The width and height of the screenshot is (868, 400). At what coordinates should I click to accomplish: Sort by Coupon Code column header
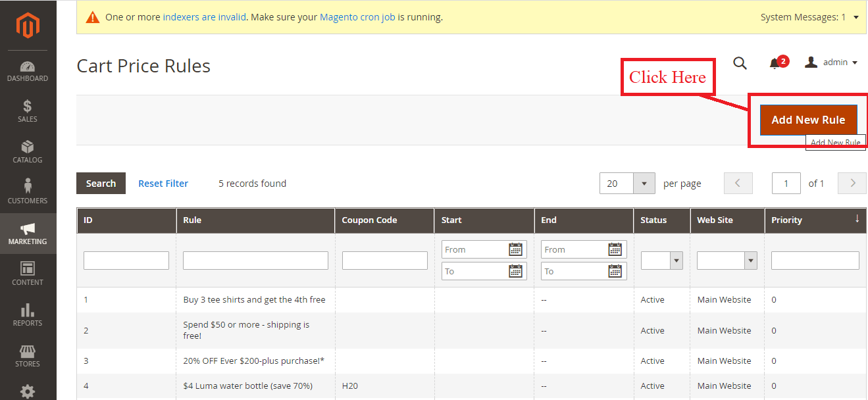pos(385,220)
